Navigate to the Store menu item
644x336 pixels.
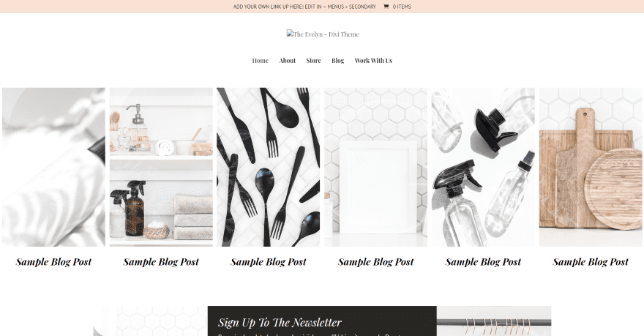pos(313,60)
